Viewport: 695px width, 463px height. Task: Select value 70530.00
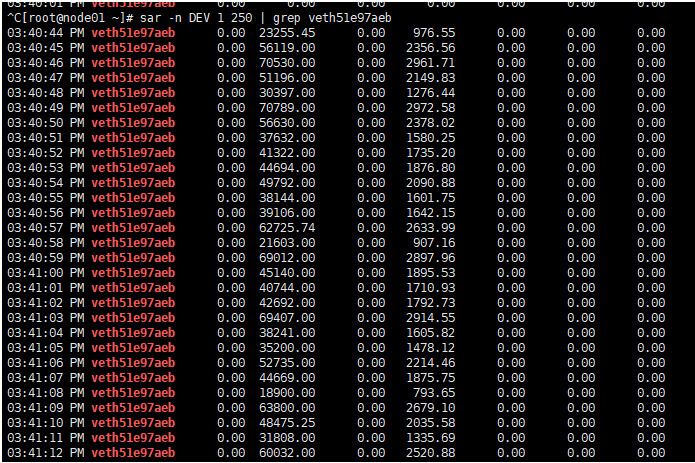click(287, 63)
